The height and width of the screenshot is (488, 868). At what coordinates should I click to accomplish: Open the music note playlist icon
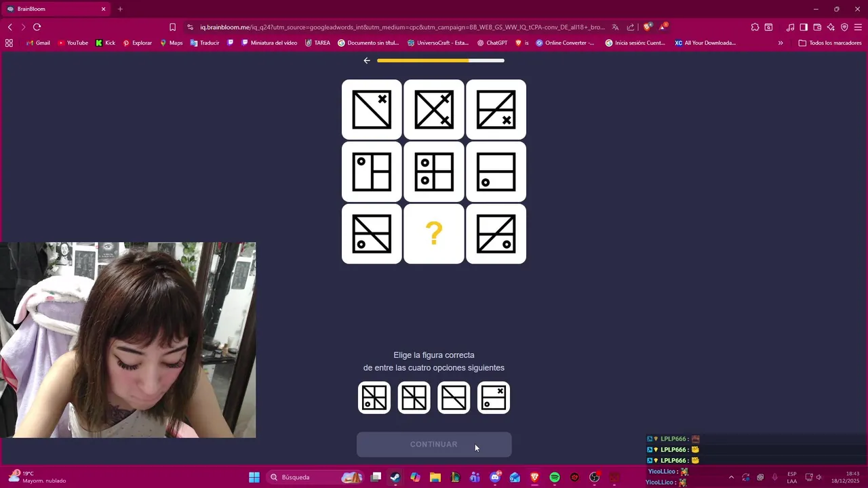tap(790, 27)
